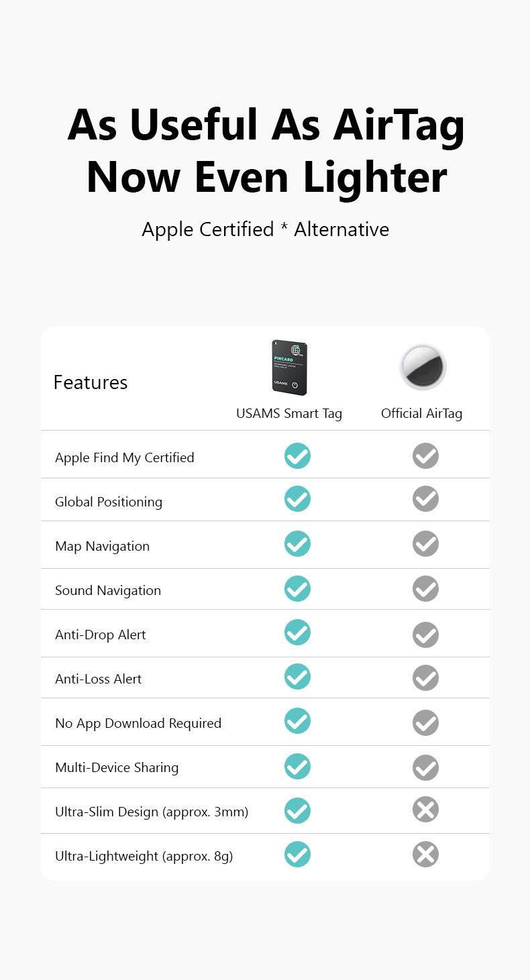The width and height of the screenshot is (530, 980).
Task: Click teal checkmark for Apple Find My Certified
Action: tap(297, 456)
